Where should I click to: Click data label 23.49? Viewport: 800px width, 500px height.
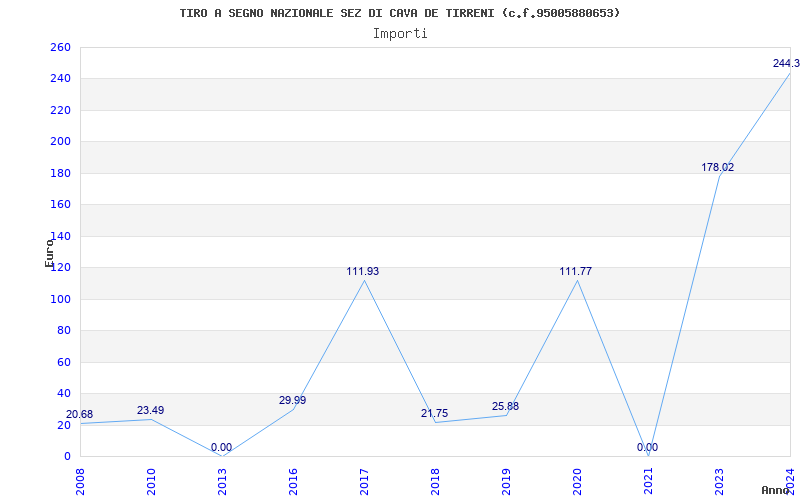(x=151, y=410)
